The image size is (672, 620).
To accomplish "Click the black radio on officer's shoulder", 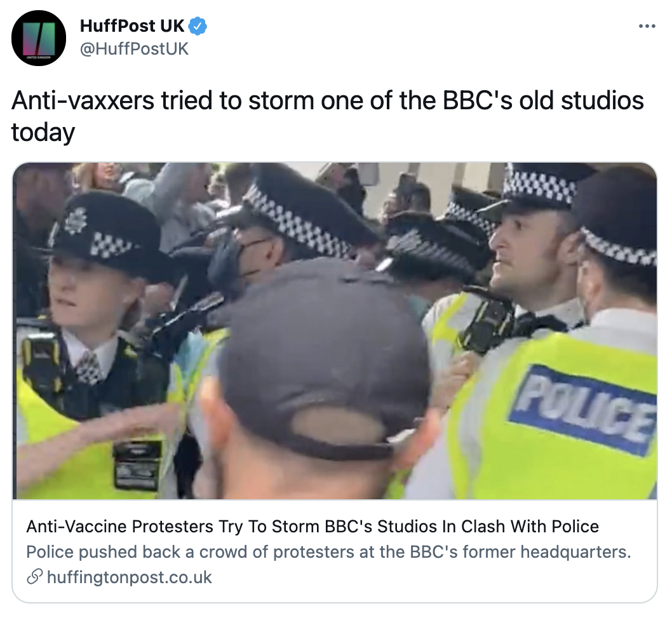I will 487,320.
